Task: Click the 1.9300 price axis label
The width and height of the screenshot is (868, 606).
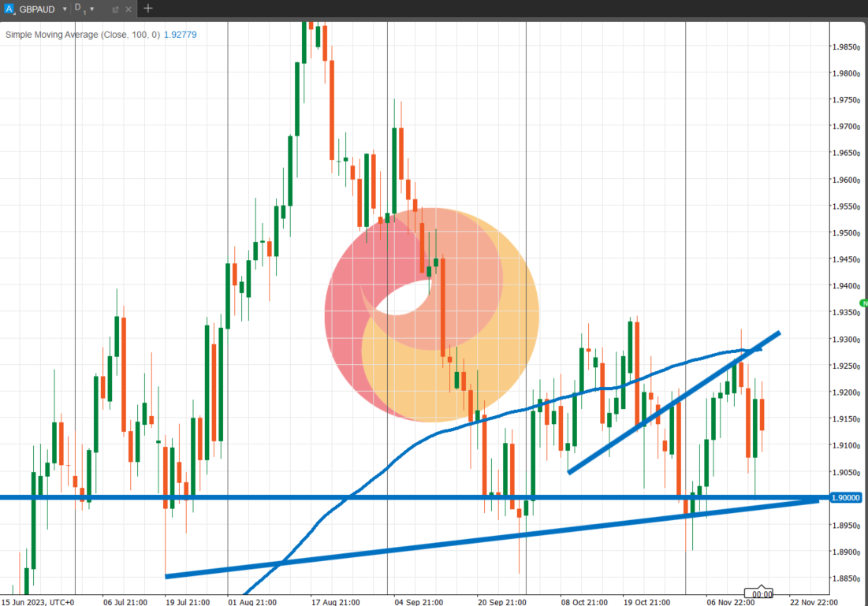Action: click(x=847, y=339)
